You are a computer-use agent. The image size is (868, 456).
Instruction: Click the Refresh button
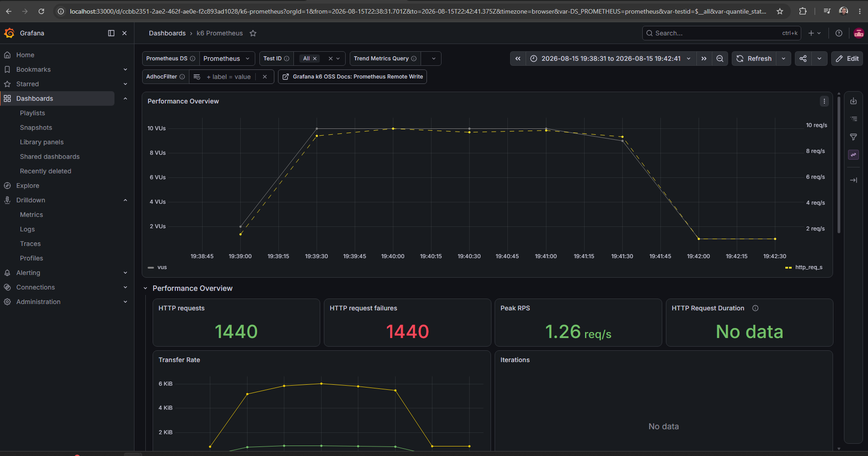(x=754, y=59)
